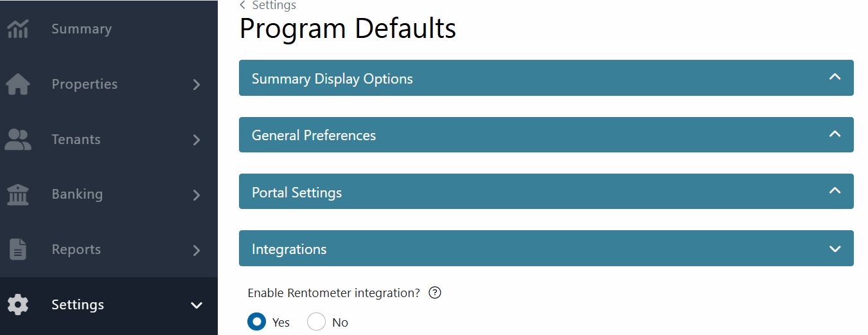Click the General Preferences section header
Image resolution: width=868 pixels, height=335 pixels.
[546, 135]
